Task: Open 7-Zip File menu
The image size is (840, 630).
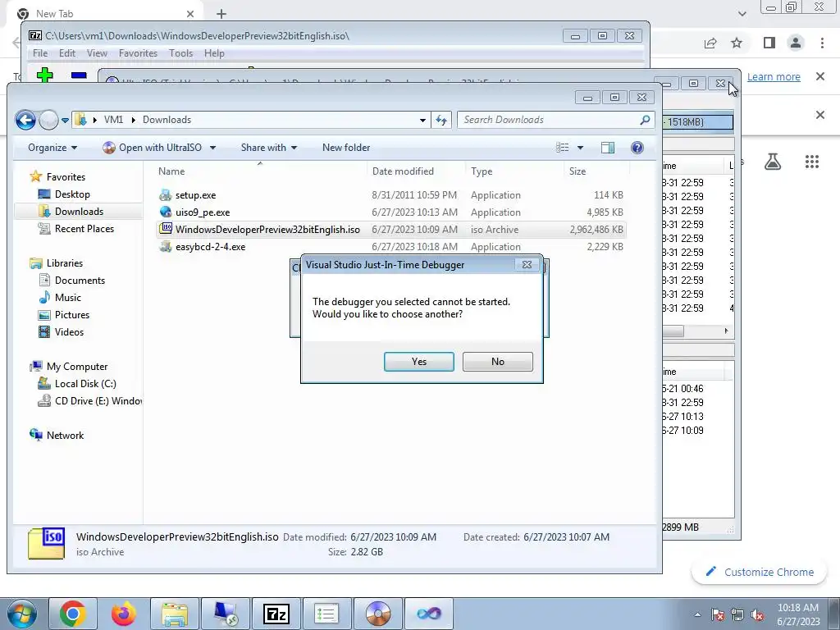Action: 39,53
